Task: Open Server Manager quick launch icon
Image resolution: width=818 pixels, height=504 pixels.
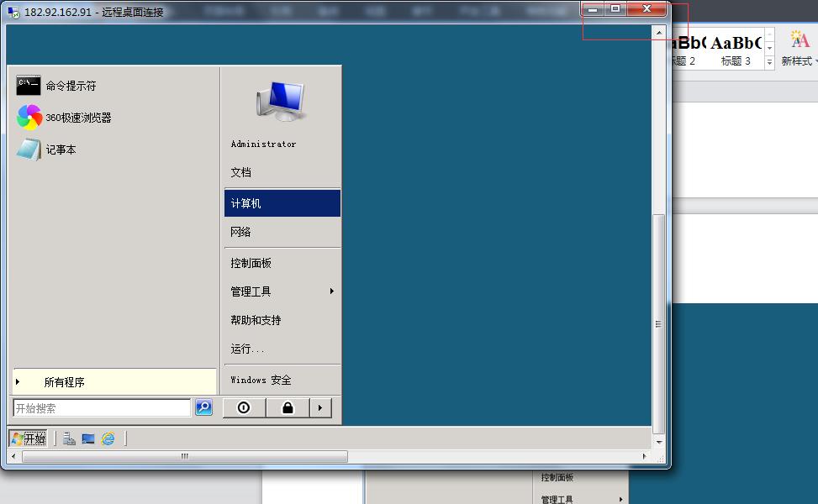Action: [69, 438]
